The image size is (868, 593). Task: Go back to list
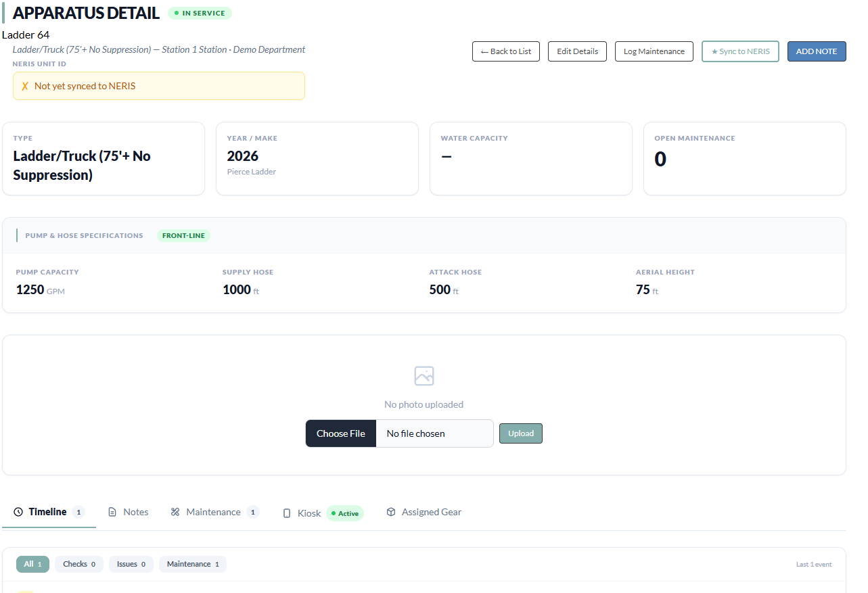point(506,51)
